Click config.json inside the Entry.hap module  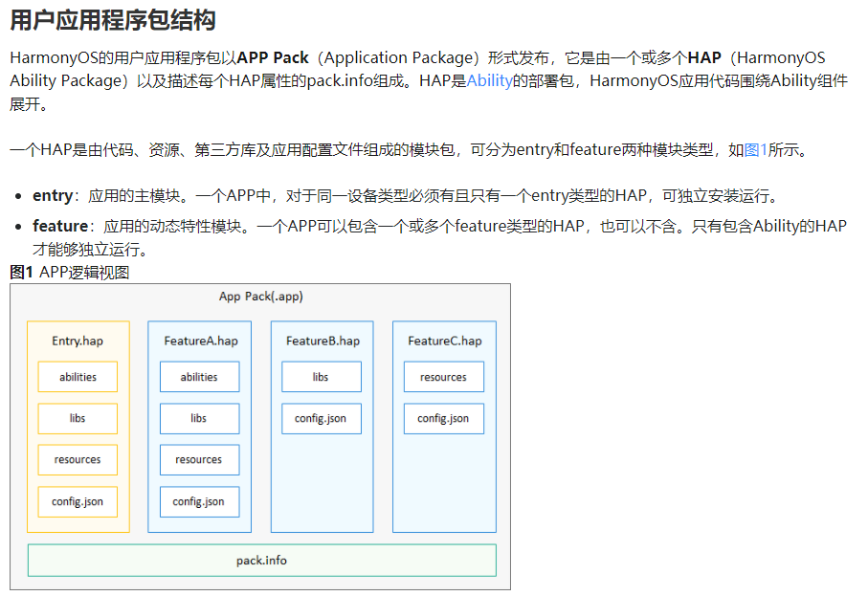(78, 501)
